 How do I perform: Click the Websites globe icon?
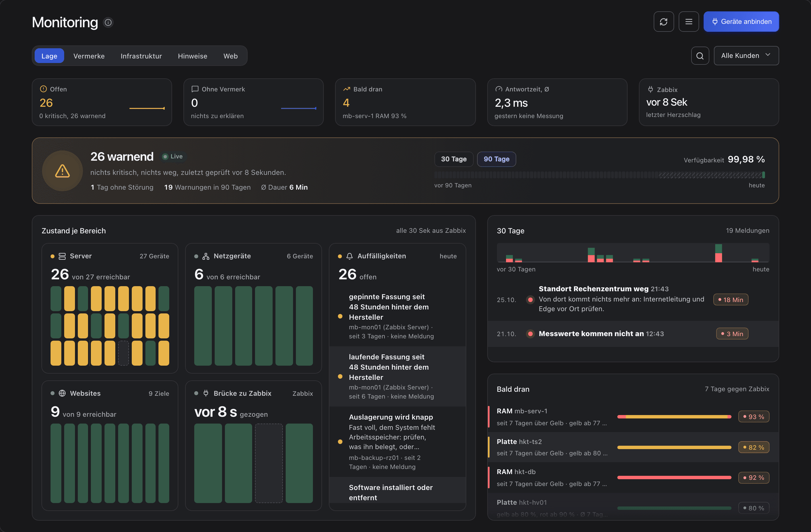pyautogui.click(x=62, y=393)
